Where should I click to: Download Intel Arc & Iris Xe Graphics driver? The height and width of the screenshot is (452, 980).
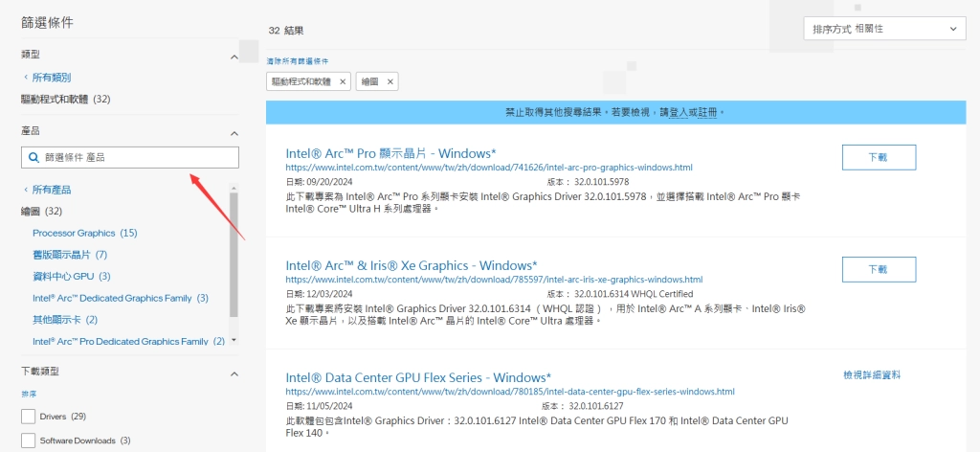pos(879,269)
